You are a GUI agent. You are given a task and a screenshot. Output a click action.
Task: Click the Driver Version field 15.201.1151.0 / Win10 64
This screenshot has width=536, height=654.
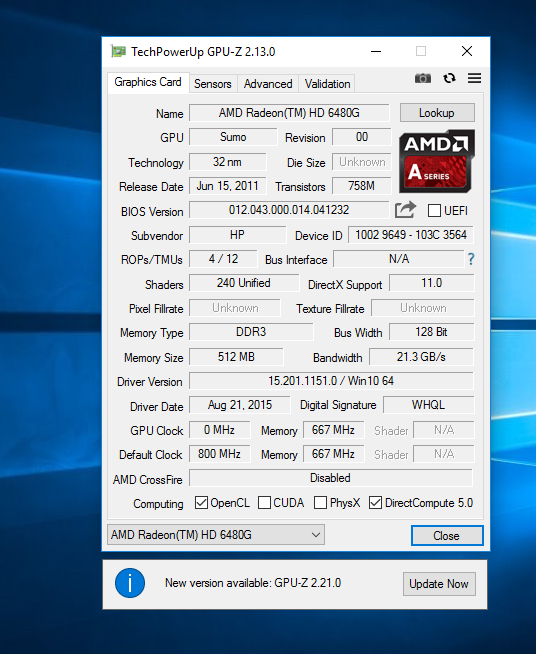pos(331,381)
